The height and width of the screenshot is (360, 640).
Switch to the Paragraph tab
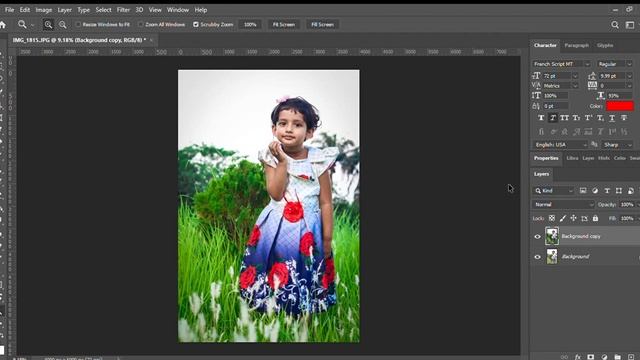click(x=576, y=45)
